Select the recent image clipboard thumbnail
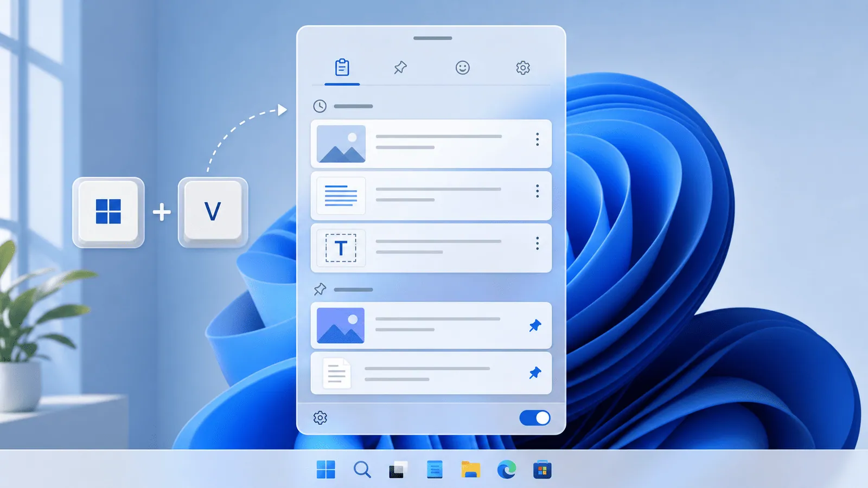 (x=341, y=144)
